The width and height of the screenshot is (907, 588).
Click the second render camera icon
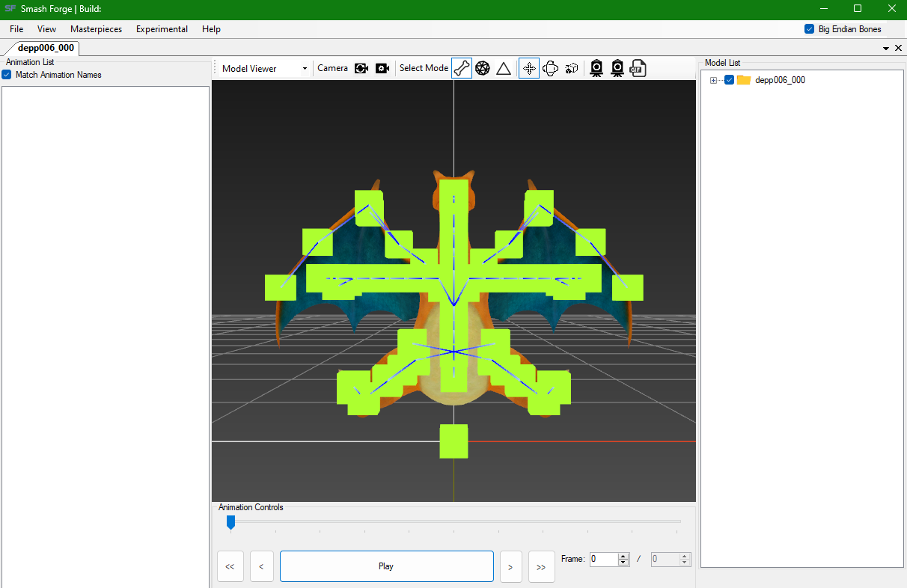click(617, 68)
